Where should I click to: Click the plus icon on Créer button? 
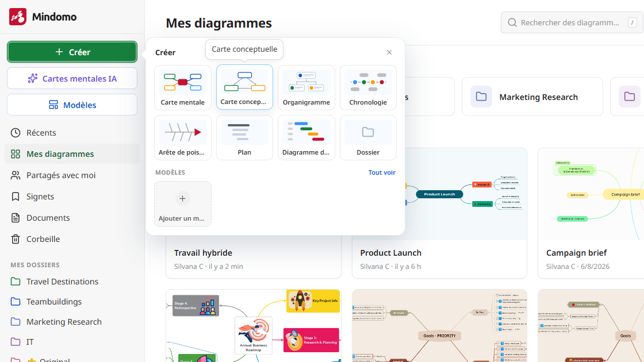click(x=59, y=52)
